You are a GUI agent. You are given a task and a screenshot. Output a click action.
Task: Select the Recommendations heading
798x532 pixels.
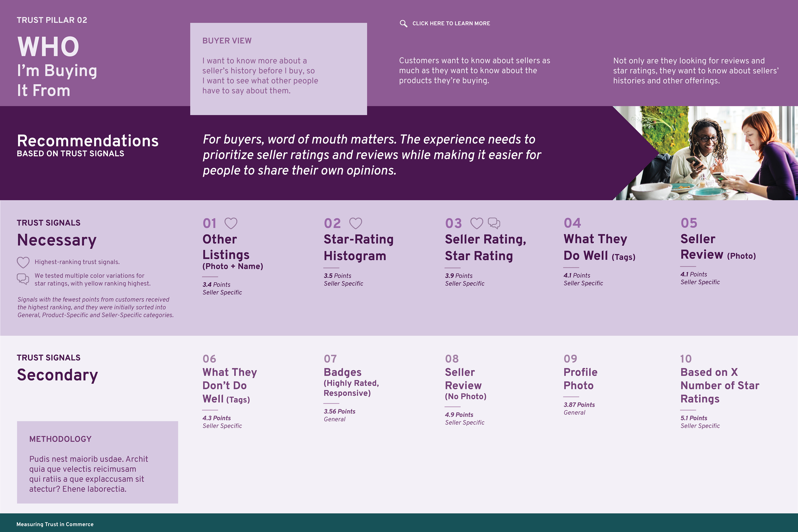click(x=87, y=140)
